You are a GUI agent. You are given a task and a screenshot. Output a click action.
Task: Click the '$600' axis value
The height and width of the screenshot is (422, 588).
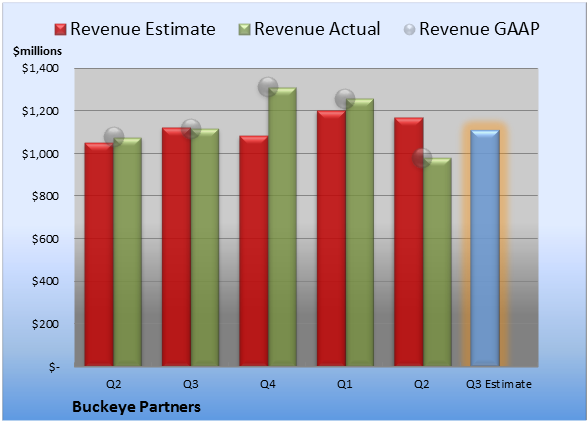pos(45,239)
